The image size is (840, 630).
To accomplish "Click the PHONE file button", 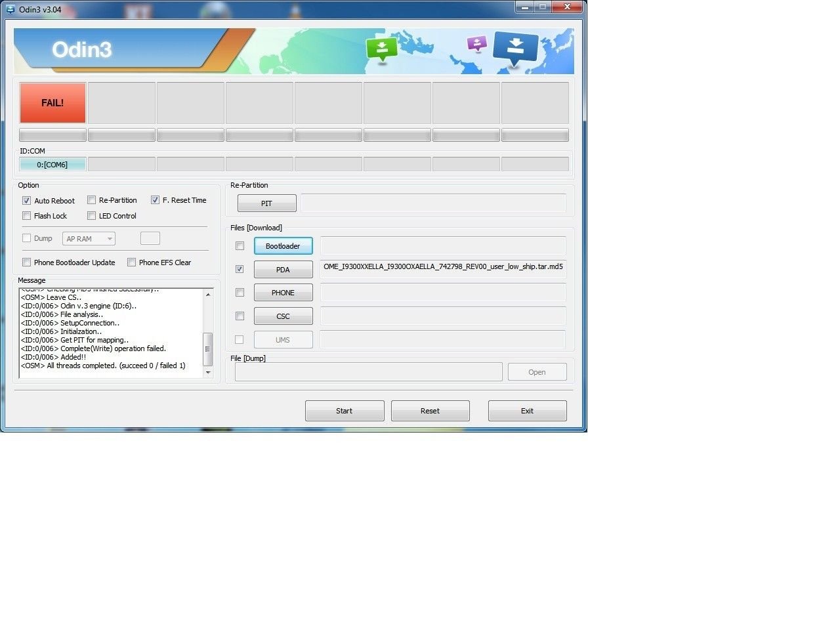I will pos(283,293).
